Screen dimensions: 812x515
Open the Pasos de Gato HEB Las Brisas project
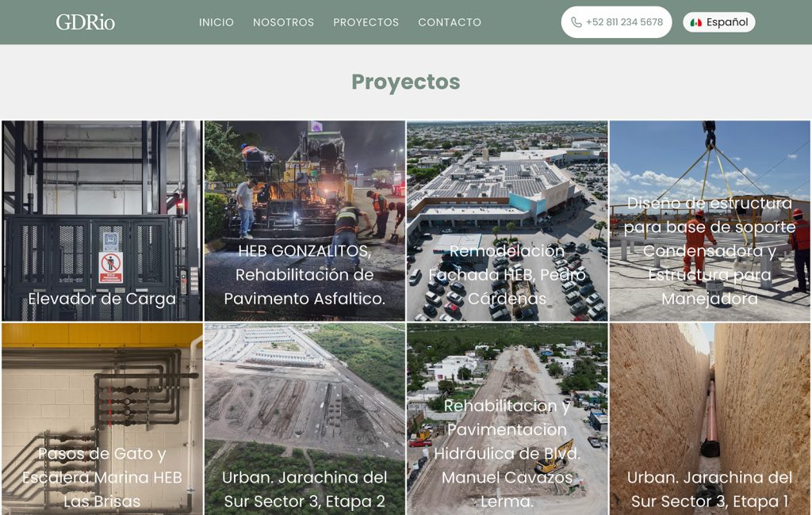tap(101, 420)
